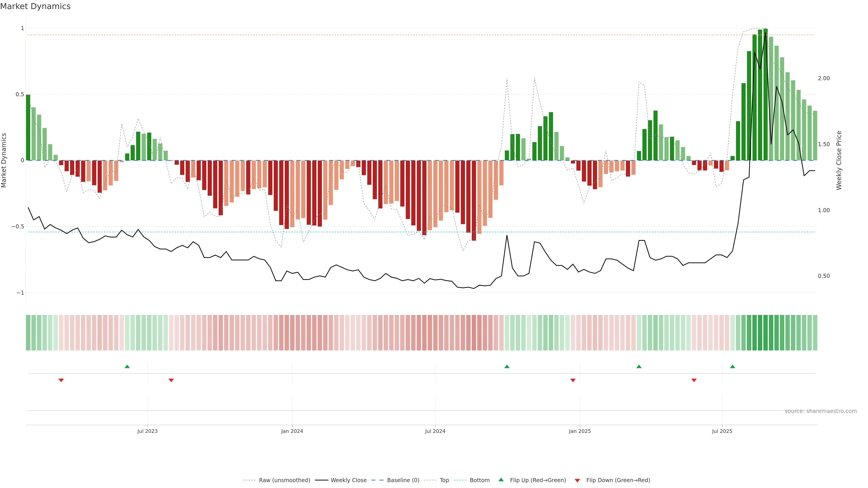Viewport: 868px width, 488px height.
Task: Click the Jan 2024 axis label
Action: pyautogui.click(x=292, y=431)
